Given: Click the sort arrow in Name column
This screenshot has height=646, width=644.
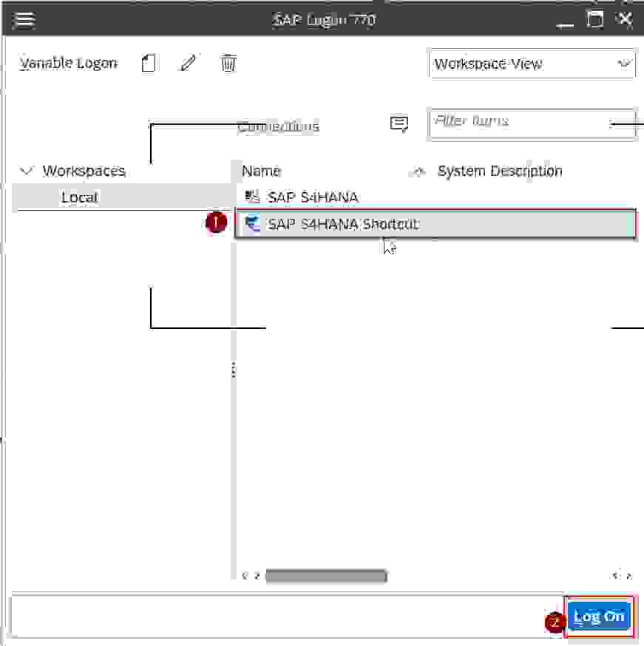Looking at the screenshot, I should pos(418,171).
